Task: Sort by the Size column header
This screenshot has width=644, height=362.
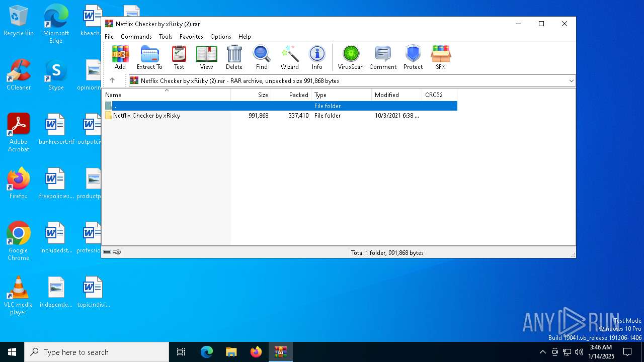Action: (251, 95)
